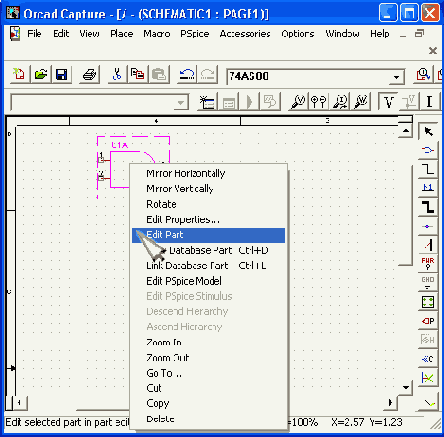The width and height of the screenshot is (444, 437).
Task: Click the Copy toolbar icon
Action: [137, 74]
